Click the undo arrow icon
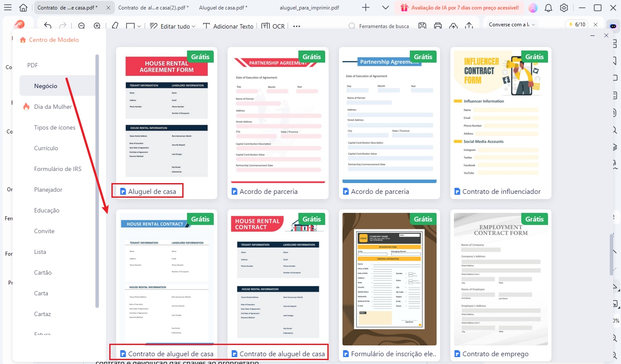Viewport: 621px width, 364px height. tap(48, 26)
